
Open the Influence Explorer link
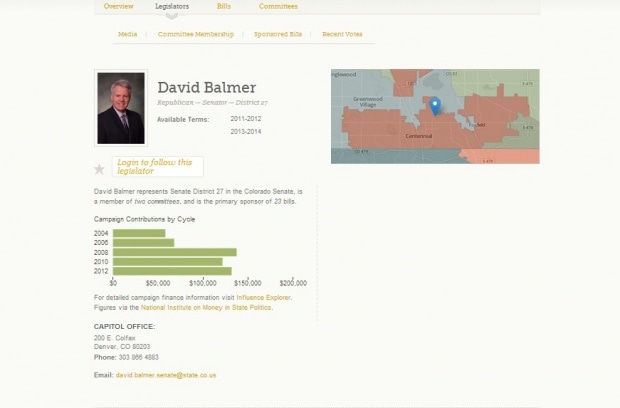[265, 297]
